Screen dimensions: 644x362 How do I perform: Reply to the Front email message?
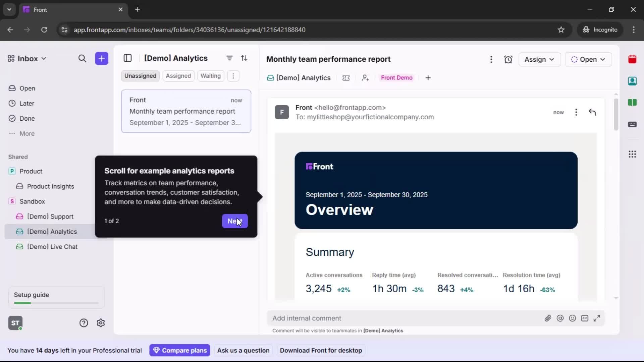(x=592, y=112)
